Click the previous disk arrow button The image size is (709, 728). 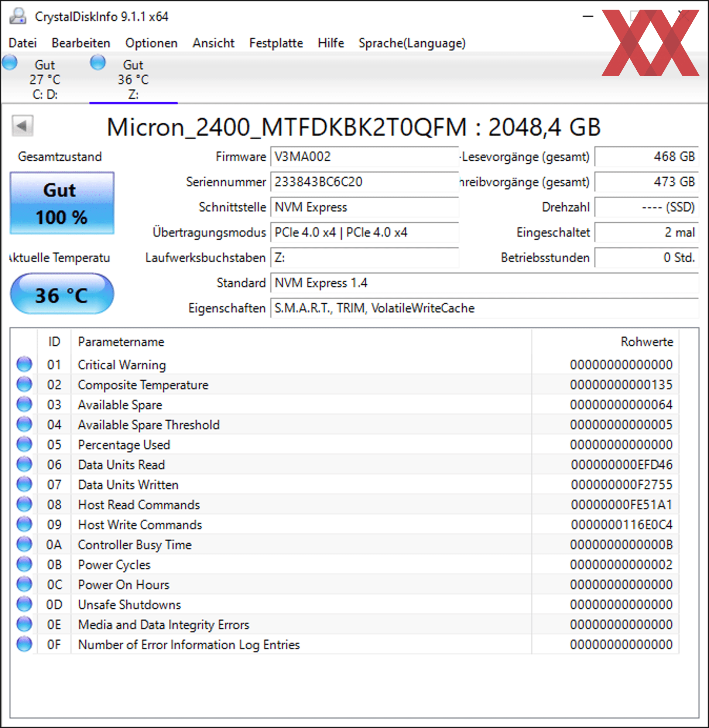pos(23,126)
